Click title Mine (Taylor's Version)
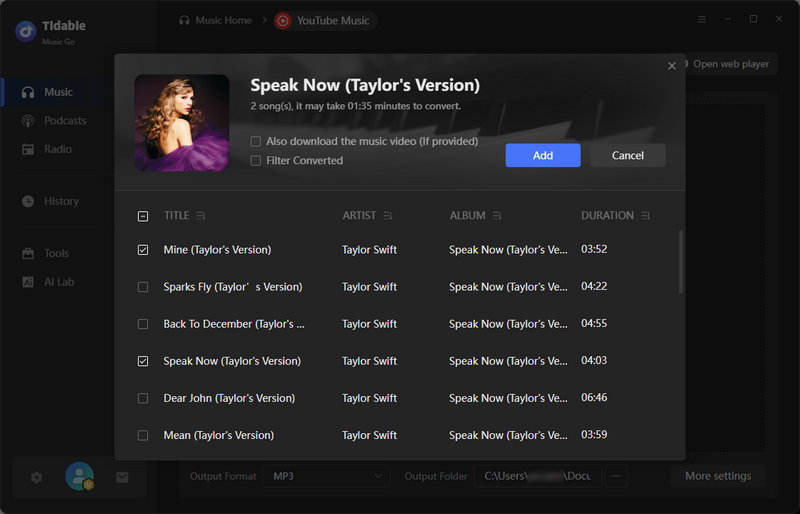800x514 pixels. point(217,250)
